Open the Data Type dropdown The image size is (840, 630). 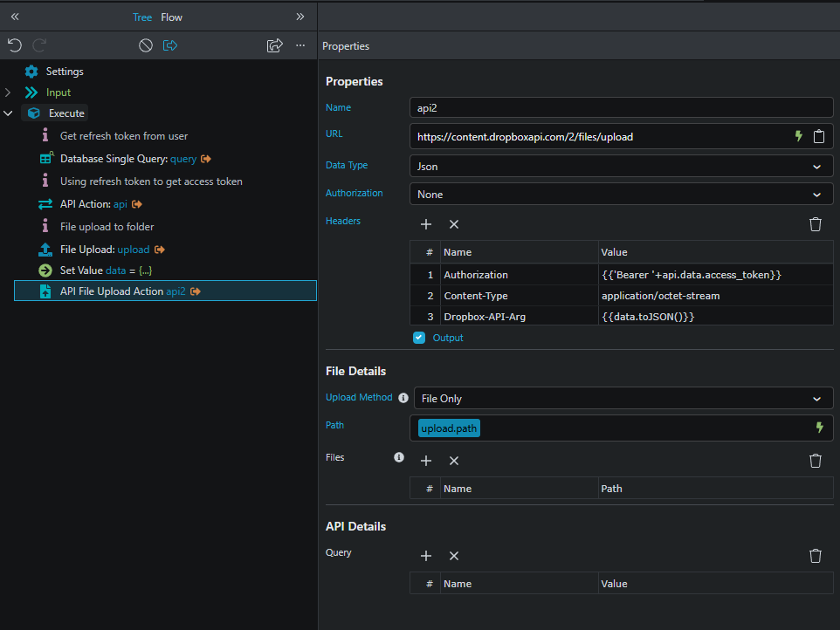coord(621,166)
